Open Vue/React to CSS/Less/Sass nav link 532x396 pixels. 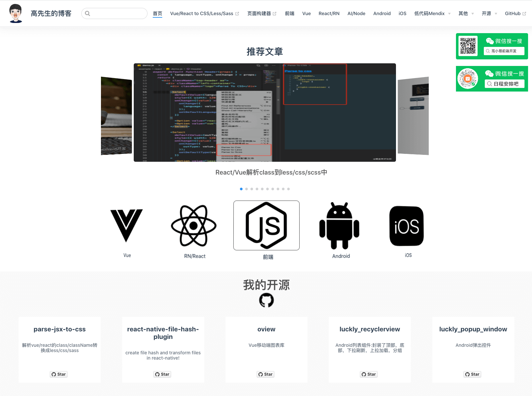tap(202, 13)
